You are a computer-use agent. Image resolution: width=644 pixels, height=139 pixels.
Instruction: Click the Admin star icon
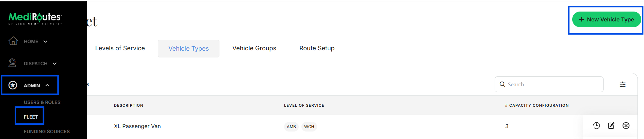(x=13, y=85)
